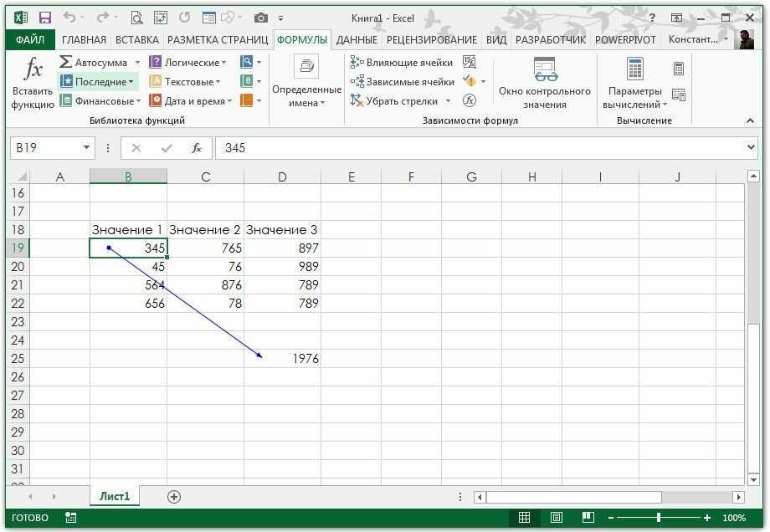The image size is (770, 532).
Task: Open Определенные имена dropdown
Action: (x=307, y=83)
